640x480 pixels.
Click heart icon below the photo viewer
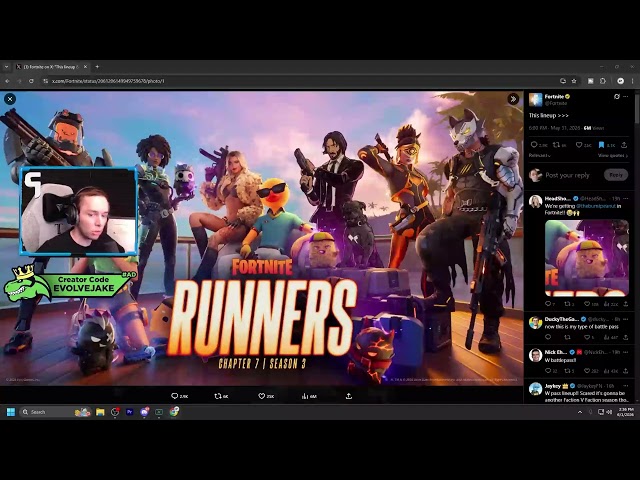tap(262, 396)
